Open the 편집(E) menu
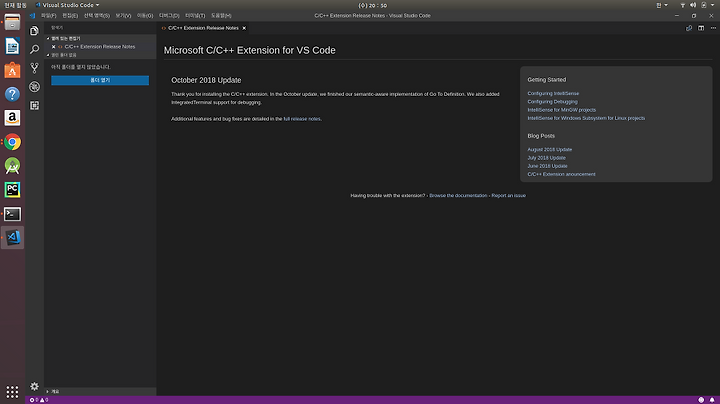The width and height of the screenshot is (720, 404). pyautogui.click(x=70, y=16)
